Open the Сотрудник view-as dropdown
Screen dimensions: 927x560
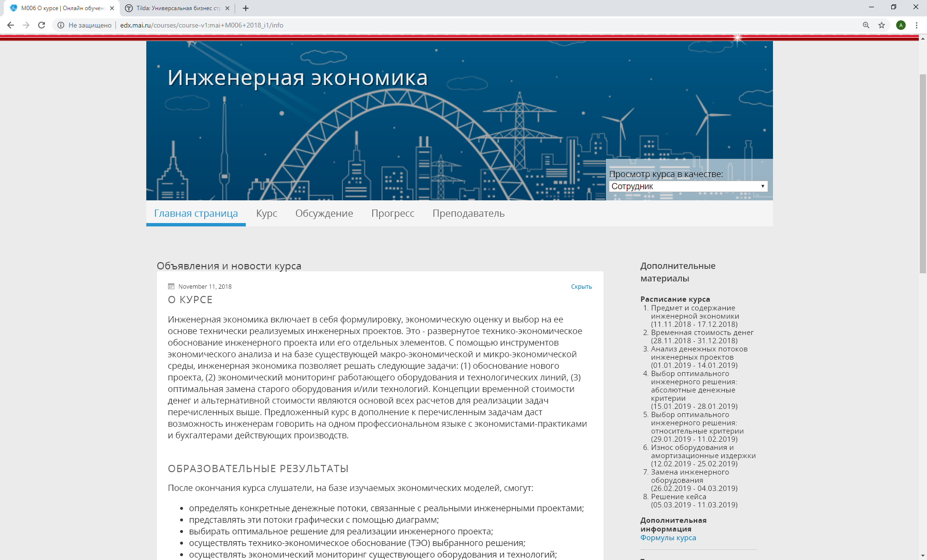(688, 186)
